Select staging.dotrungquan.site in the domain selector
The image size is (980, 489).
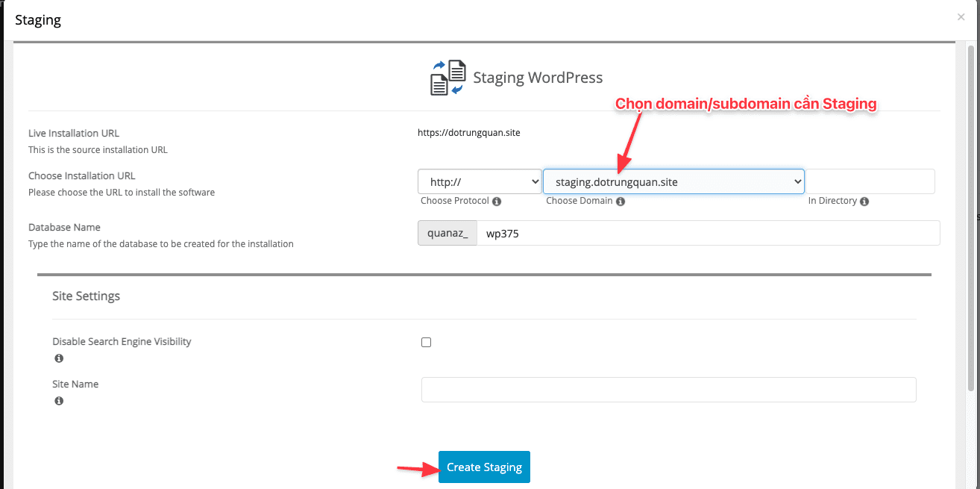(x=673, y=181)
